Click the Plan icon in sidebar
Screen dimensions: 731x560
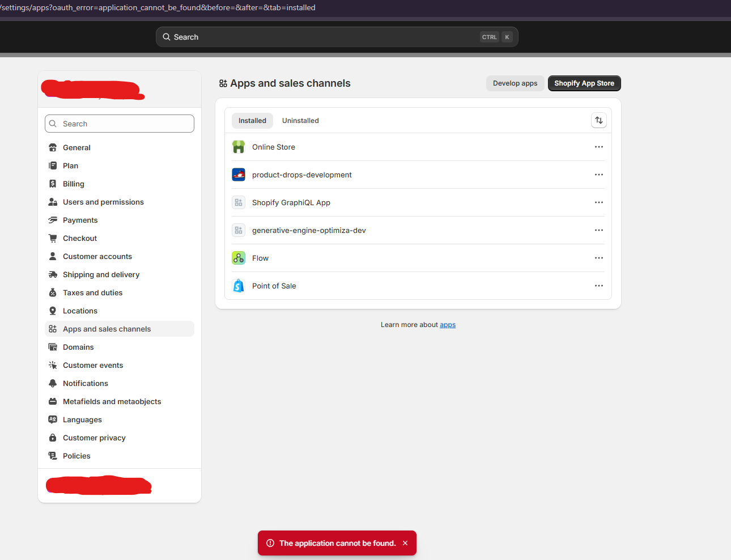click(53, 166)
